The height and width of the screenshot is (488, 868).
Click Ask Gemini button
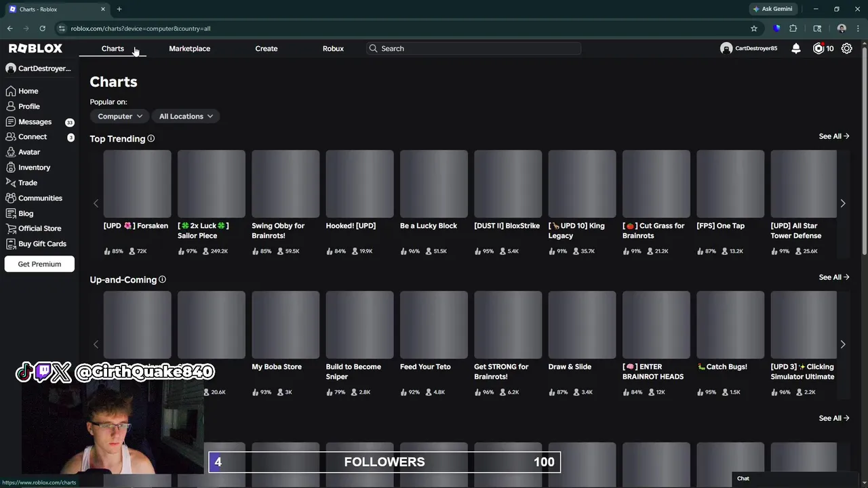pyautogui.click(x=772, y=9)
